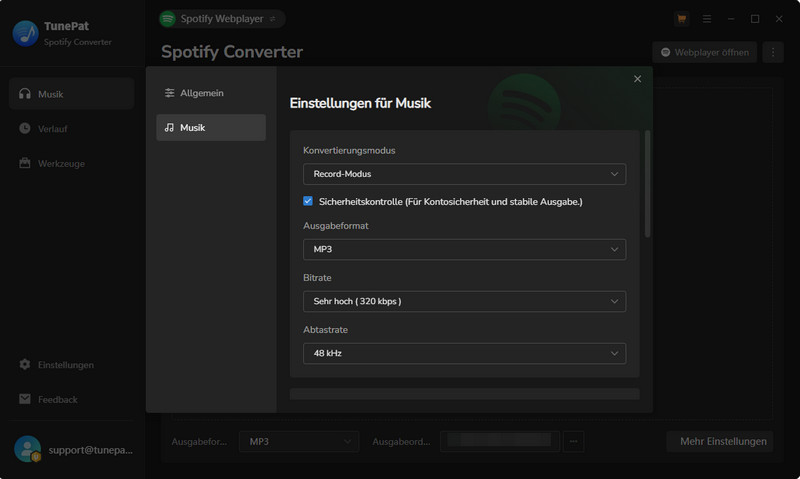Click the toolbox icon beside Werkzeuge
The height and width of the screenshot is (479, 800).
24,163
